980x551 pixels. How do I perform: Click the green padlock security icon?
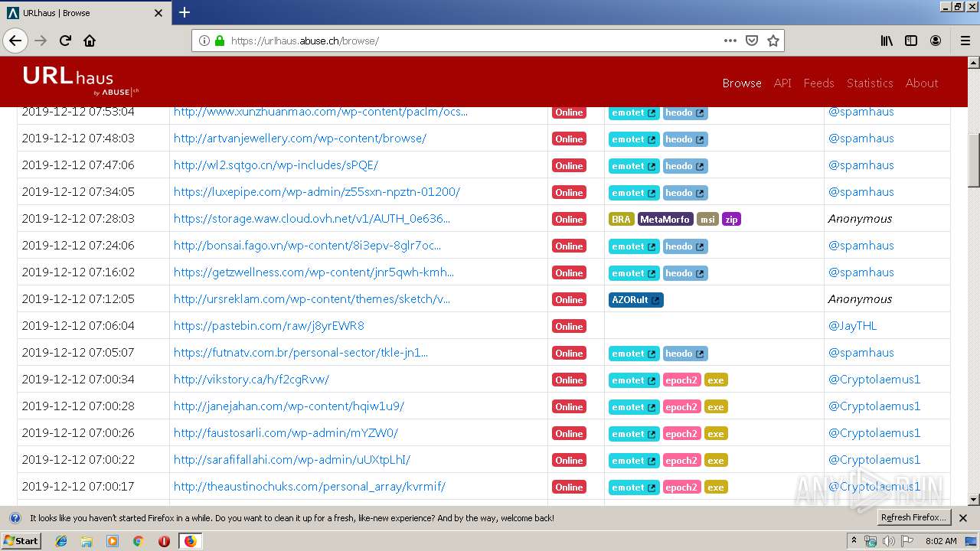[x=220, y=41]
